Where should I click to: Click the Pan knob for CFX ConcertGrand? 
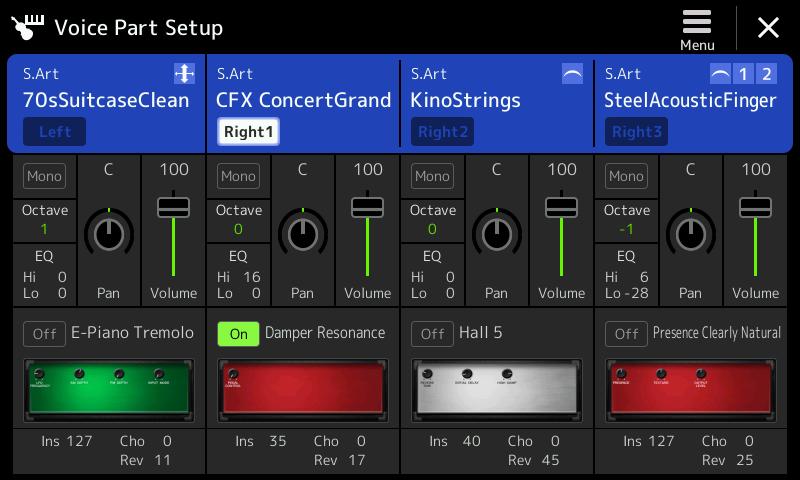click(303, 234)
